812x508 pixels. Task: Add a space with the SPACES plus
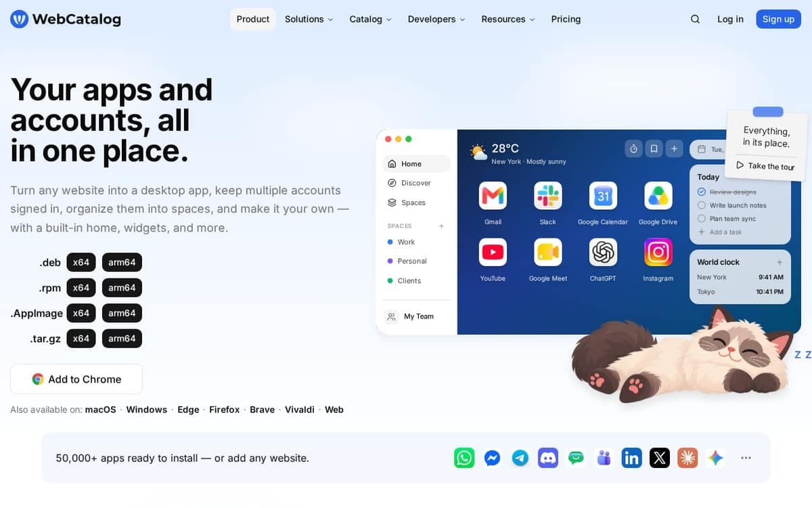(x=441, y=226)
